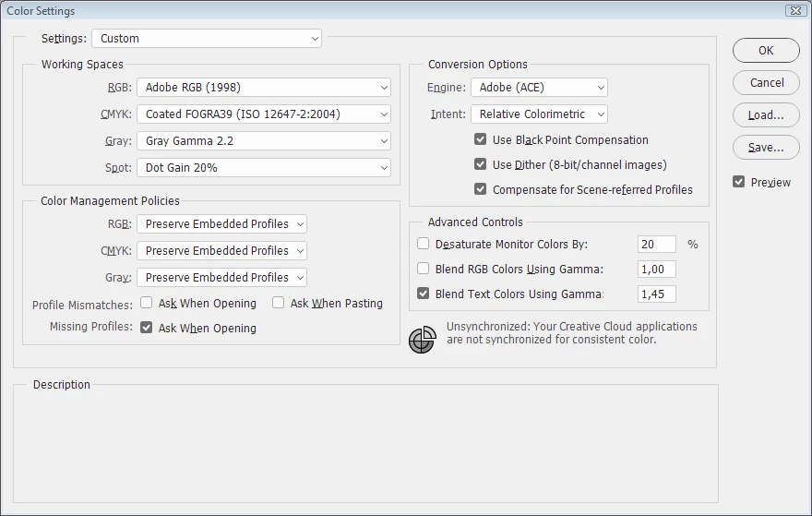
Task: Open CMYK policy Preserve Embedded Profiles dropdown
Action: coord(221,251)
